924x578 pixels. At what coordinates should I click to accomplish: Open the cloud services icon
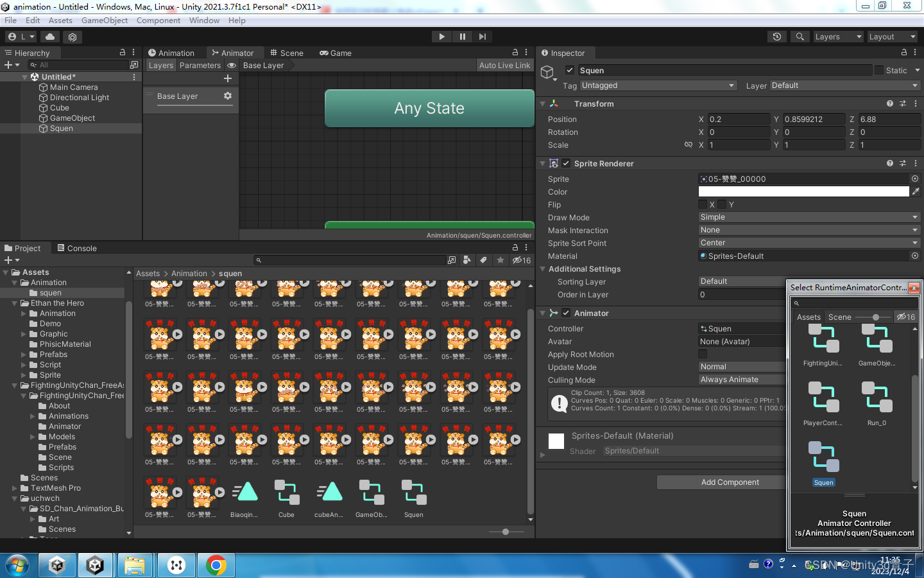tap(50, 37)
